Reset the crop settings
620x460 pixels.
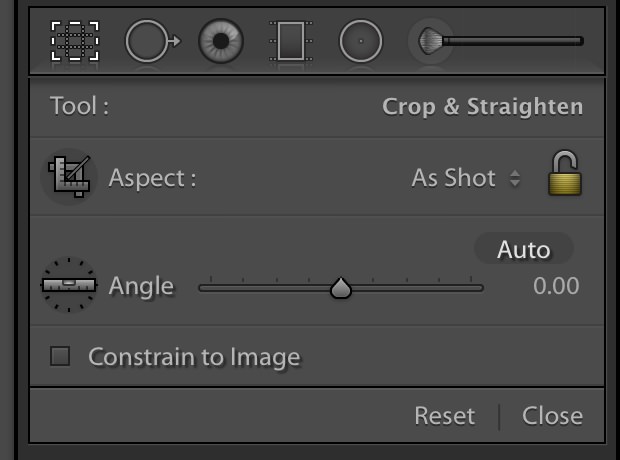(x=444, y=416)
